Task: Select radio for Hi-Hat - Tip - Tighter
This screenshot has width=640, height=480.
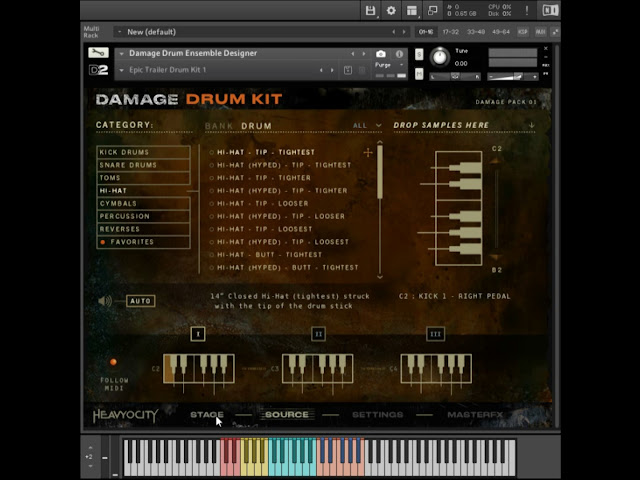Action: [211, 178]
